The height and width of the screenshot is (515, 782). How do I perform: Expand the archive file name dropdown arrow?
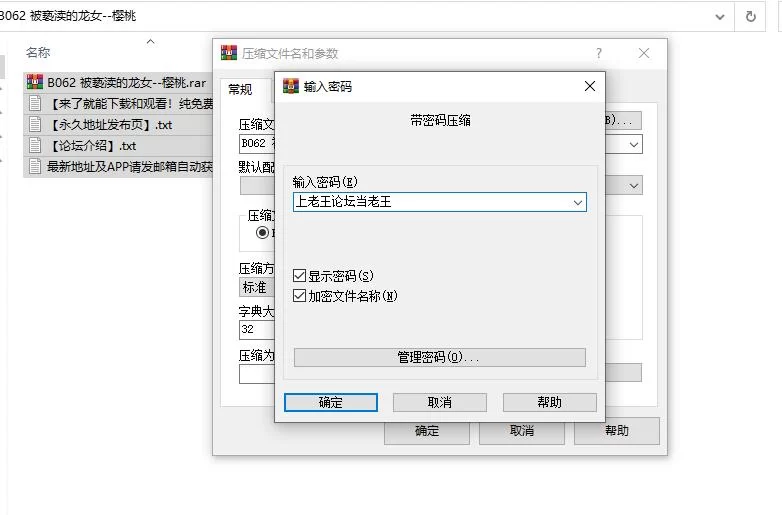tap(634, 145)
